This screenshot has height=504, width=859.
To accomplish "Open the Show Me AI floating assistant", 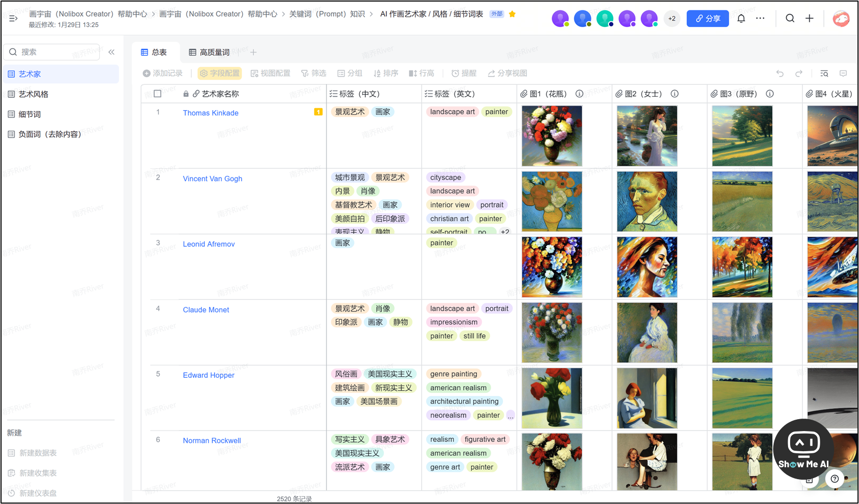I will [804, 449].
